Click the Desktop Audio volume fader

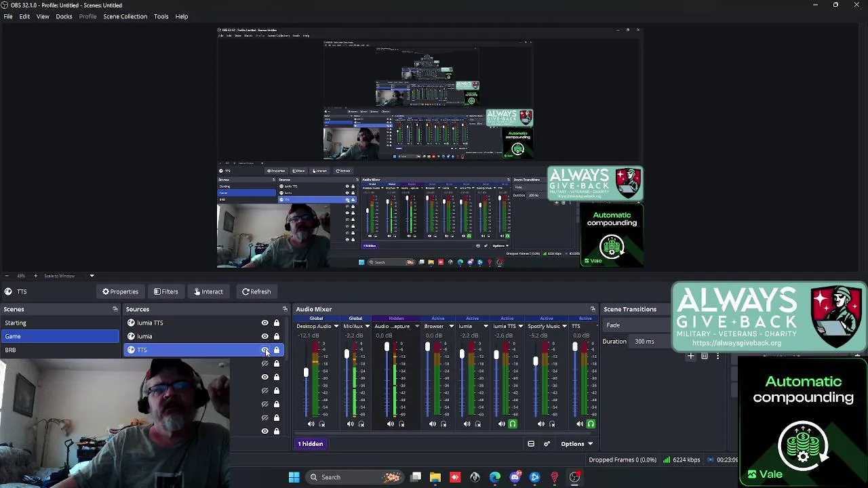306,373
